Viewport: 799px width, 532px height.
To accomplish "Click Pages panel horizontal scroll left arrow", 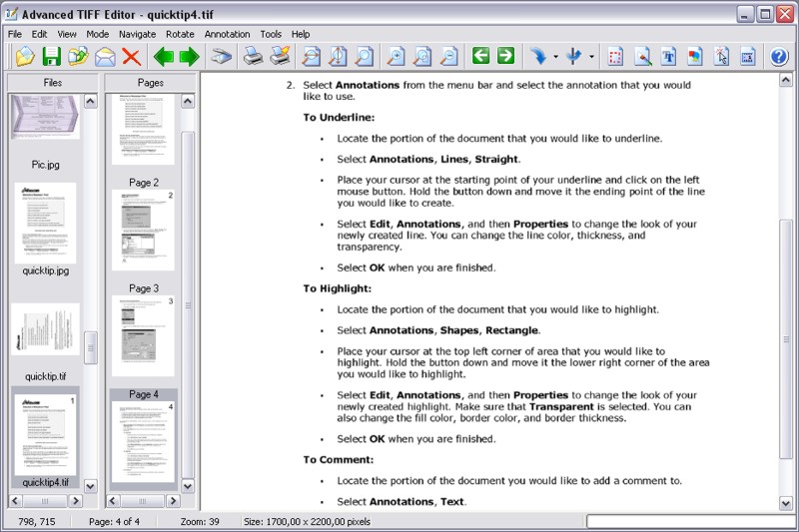I will [113, 501].
